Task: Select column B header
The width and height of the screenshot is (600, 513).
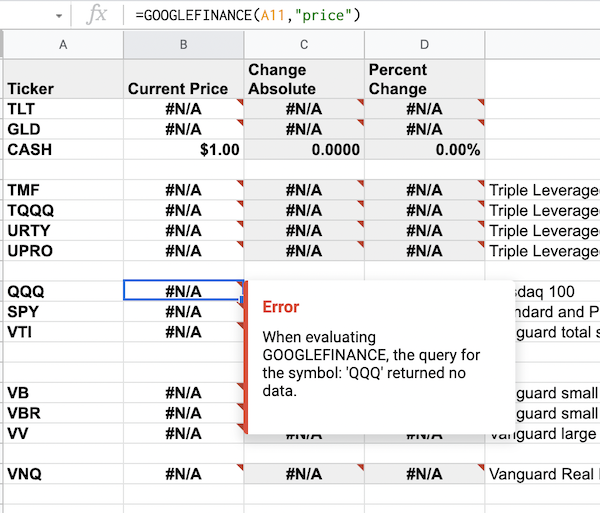Action: [183, 44]
